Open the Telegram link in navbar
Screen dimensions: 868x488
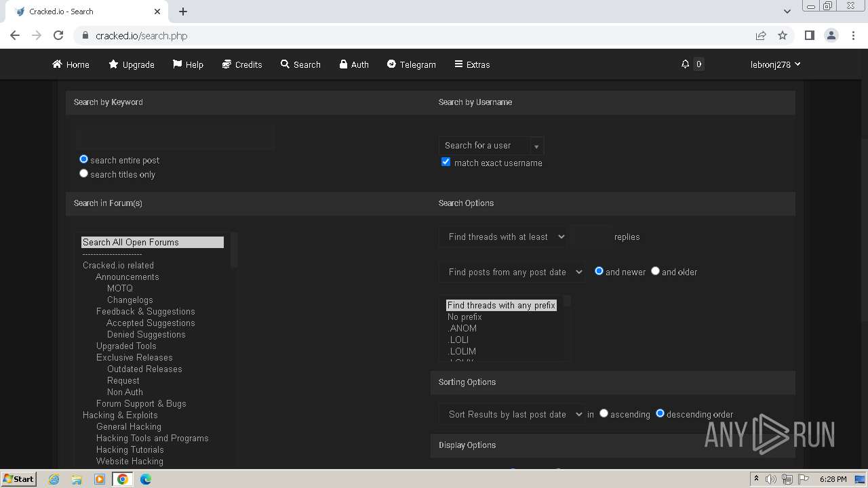(x=411, y=64)
